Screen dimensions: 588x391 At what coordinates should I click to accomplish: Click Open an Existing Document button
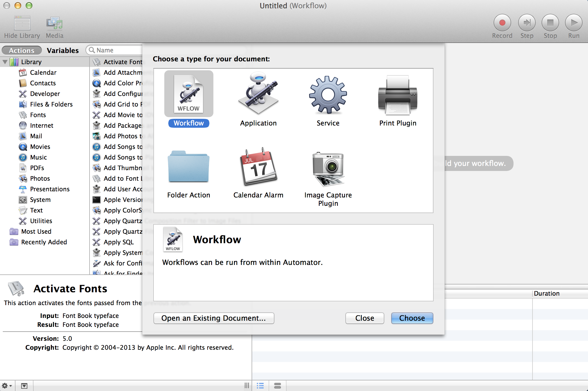pos(214,318)
